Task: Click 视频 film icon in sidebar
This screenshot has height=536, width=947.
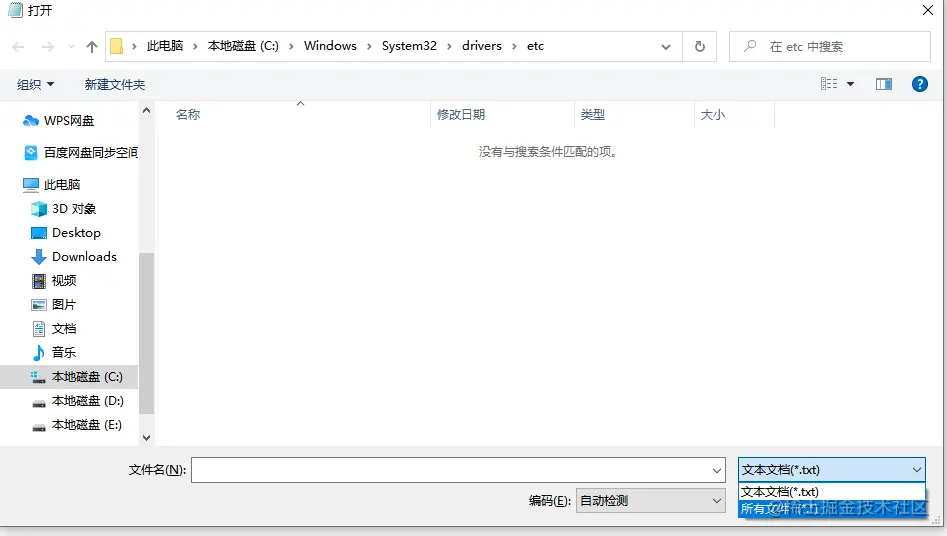Action: (39, 280)
